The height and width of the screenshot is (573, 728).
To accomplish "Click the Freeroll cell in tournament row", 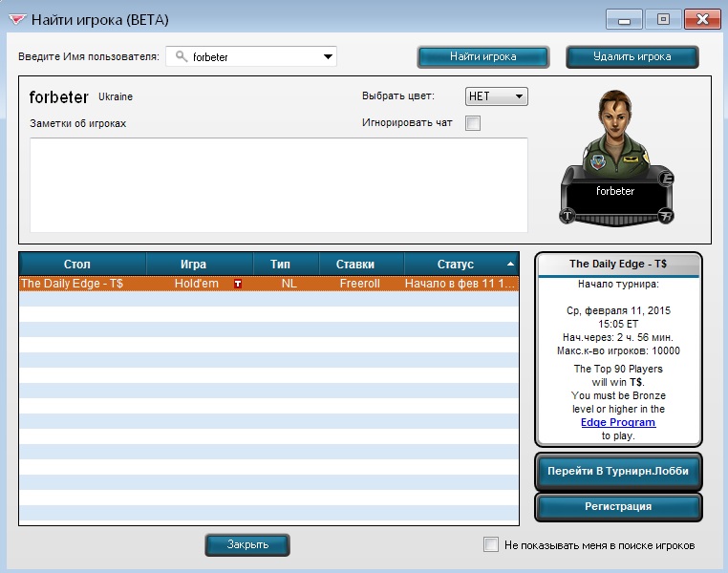I will coord(360,284).
